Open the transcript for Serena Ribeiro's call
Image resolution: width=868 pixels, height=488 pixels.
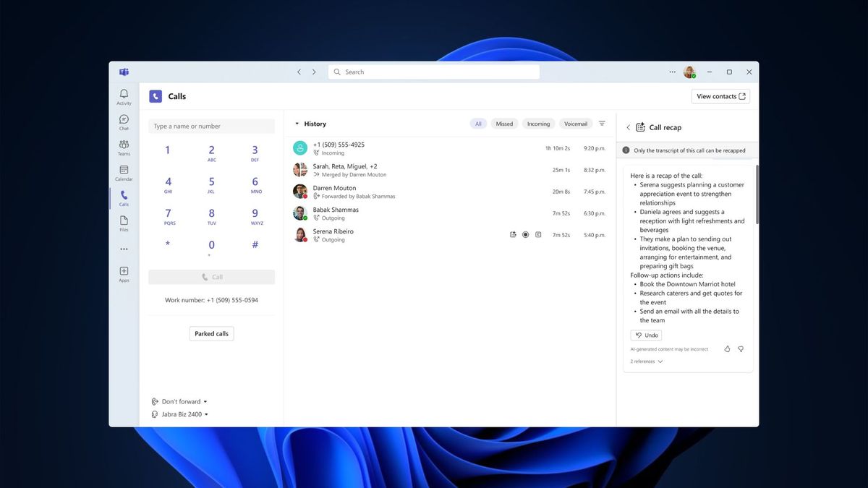(537, 234)
